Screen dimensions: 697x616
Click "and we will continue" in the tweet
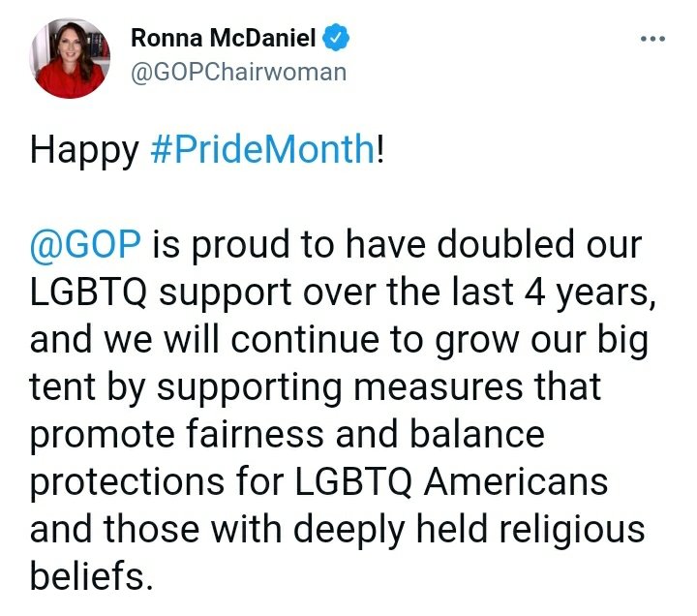coord(204,340)
